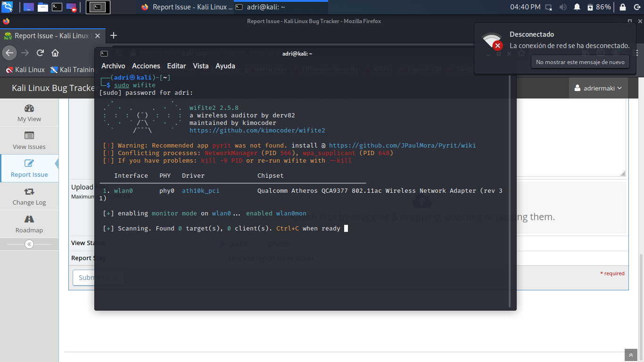Click the volume speaker icon in tray

(x=562, y=7)
